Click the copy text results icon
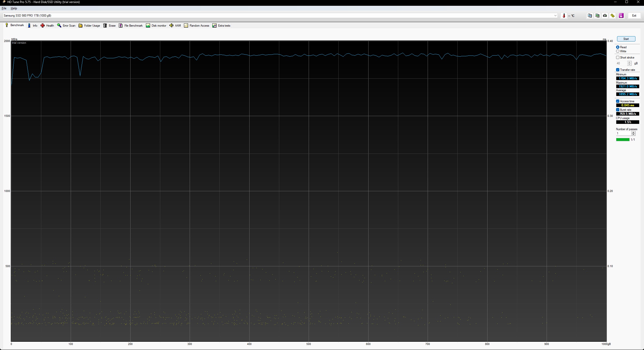644x350 pixels. pyautogui.click(x=590, y=16)
